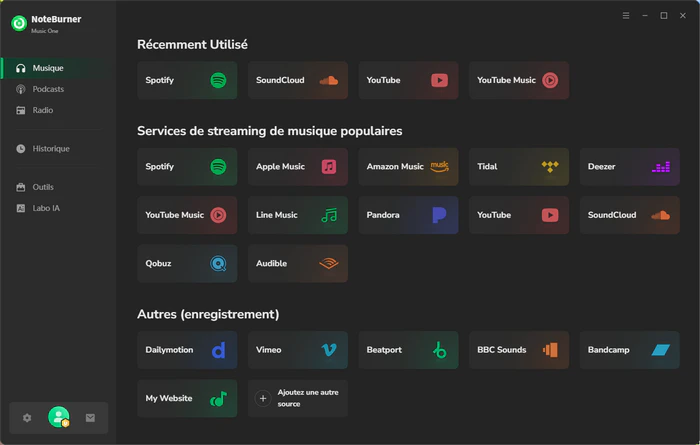Image resolution: width=700 pixels, height=445 pixels.
Task: Click the 'Qobuz' label
Action: 158,263
